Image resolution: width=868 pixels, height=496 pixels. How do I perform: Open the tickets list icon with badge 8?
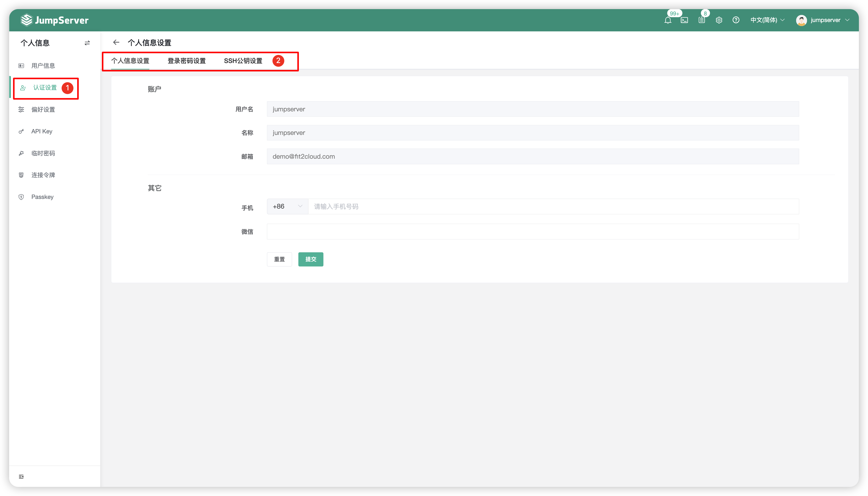[x=702, y=20]
